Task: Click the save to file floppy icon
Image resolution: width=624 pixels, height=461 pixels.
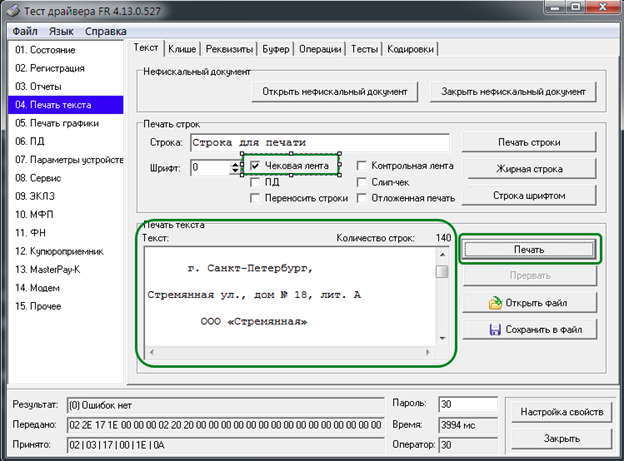Action: [x=495, y=329]
